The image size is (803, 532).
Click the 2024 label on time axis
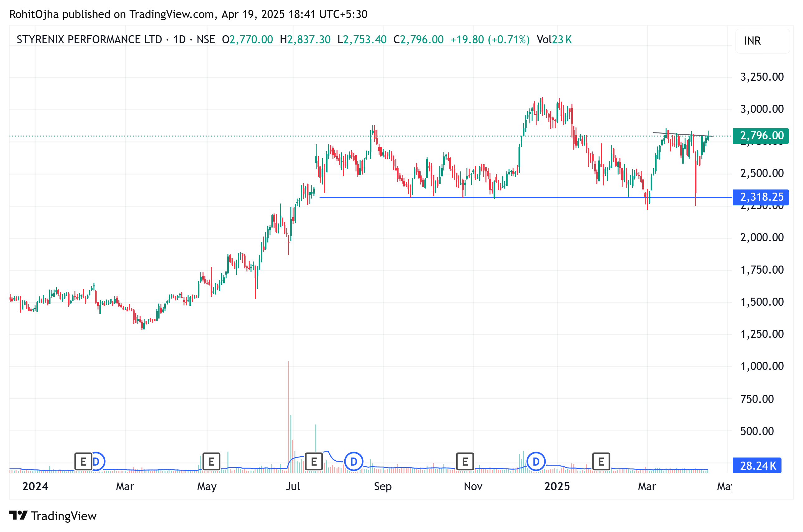click(35, 486)
